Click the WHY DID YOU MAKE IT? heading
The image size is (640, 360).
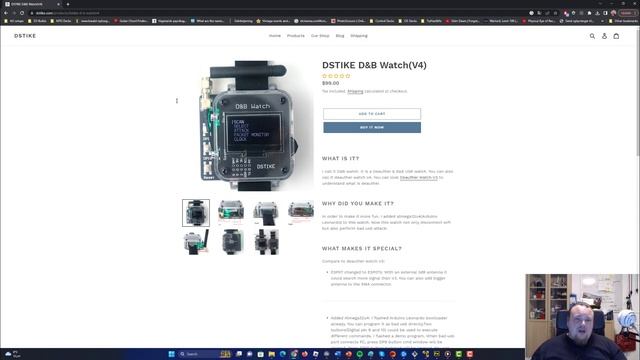click(358, 203)
